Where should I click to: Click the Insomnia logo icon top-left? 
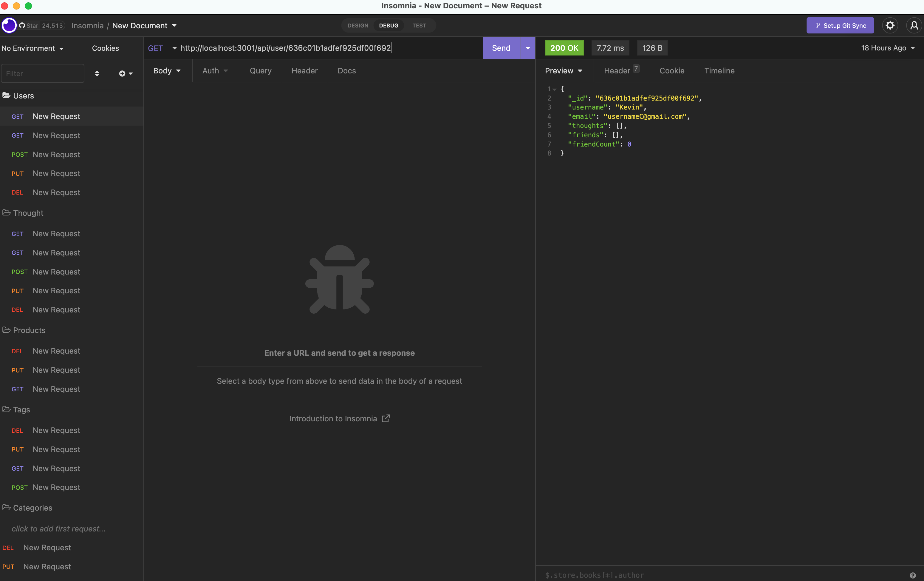point(9,25)
